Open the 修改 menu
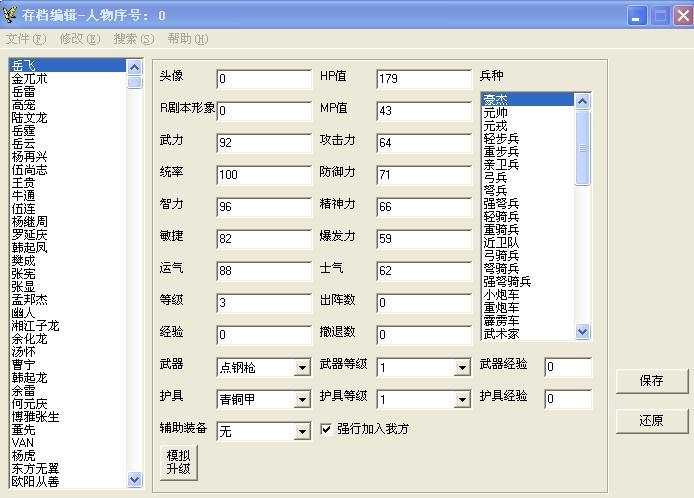 click(x=80, y=39)
